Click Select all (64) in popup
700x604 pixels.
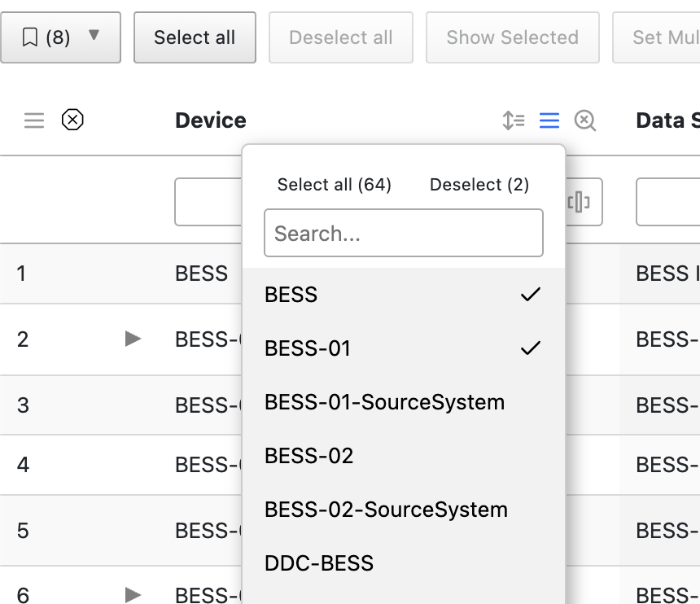pyautogui.click(x=334, y=185)
